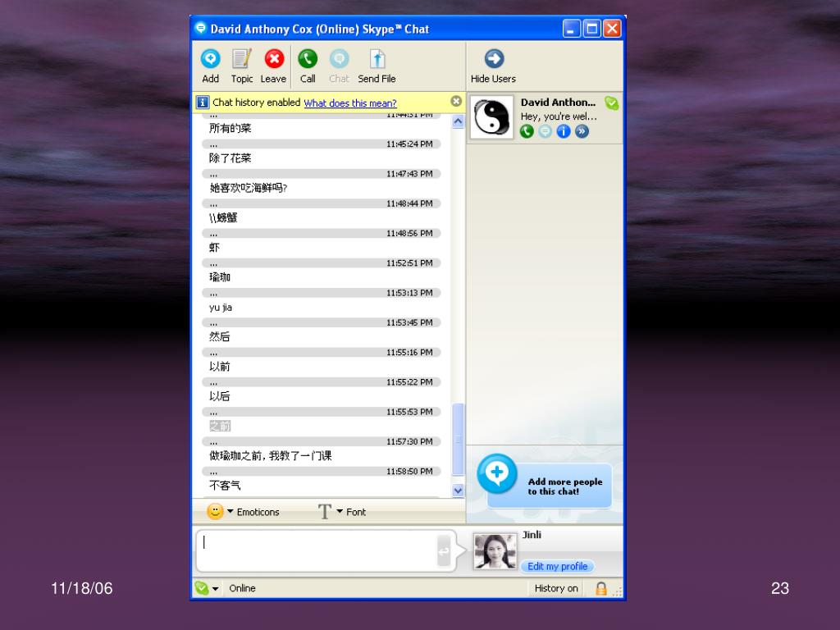Click the chat scrollbar down arrow
Viewport: 840px width, 630px height.
click(458, 491)
